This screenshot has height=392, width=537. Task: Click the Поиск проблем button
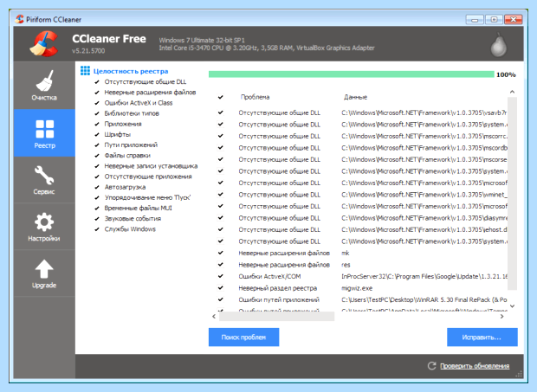[x=244, y=337]
